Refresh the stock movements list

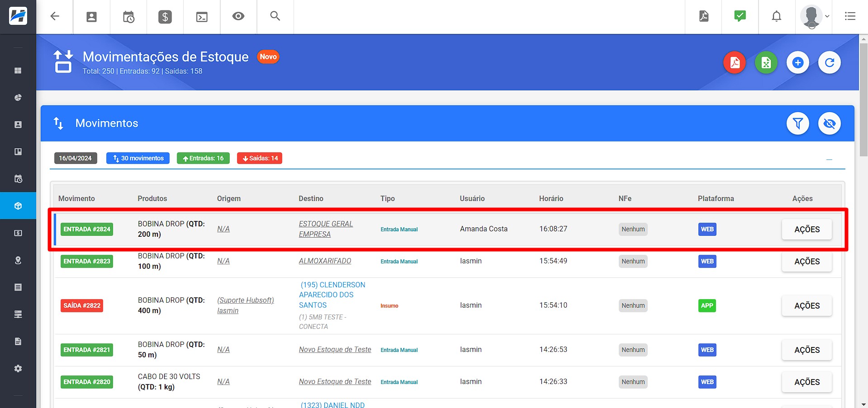830,63
